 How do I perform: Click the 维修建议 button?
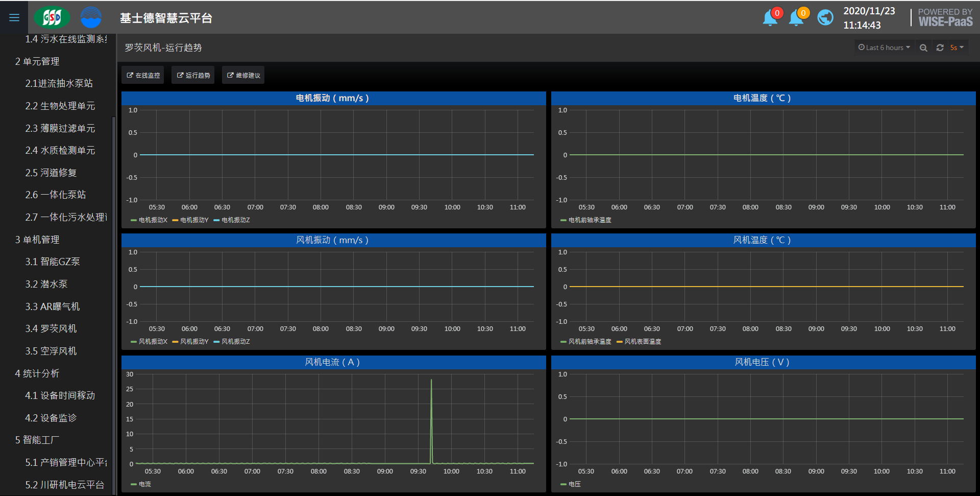point(243,75)
